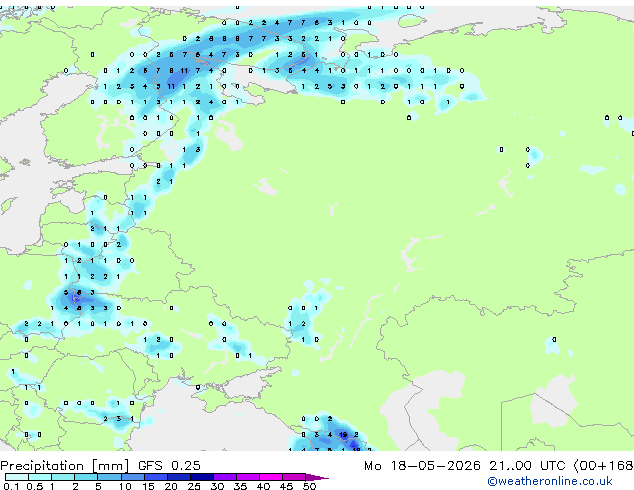Pick the 10–15 mm blue legend swatch
Viewport: 634px width, 490px height.
click(132, 477)
